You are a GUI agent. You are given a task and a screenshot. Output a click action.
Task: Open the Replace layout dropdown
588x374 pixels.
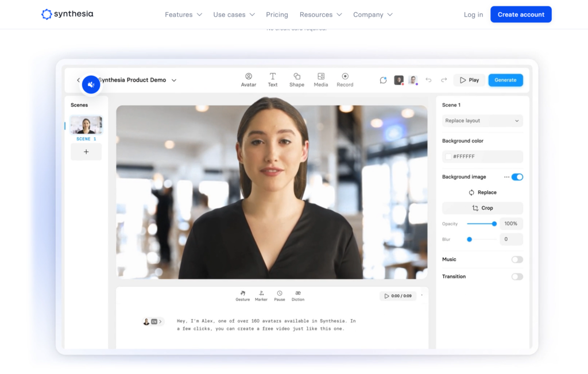(482, 121)
